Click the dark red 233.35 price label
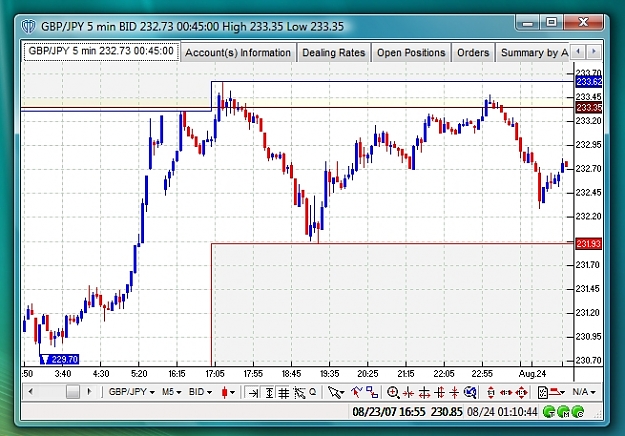The width and height of the screenshot is (625, 436). [x=589, y=108]
